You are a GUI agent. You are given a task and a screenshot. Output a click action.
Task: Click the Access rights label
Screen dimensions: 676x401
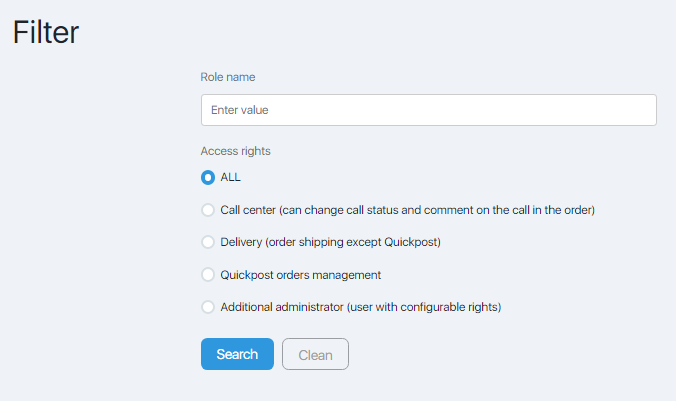(235, 151)
